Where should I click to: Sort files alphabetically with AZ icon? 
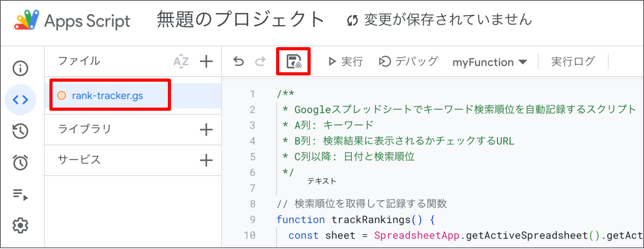[x=181, y=62]
